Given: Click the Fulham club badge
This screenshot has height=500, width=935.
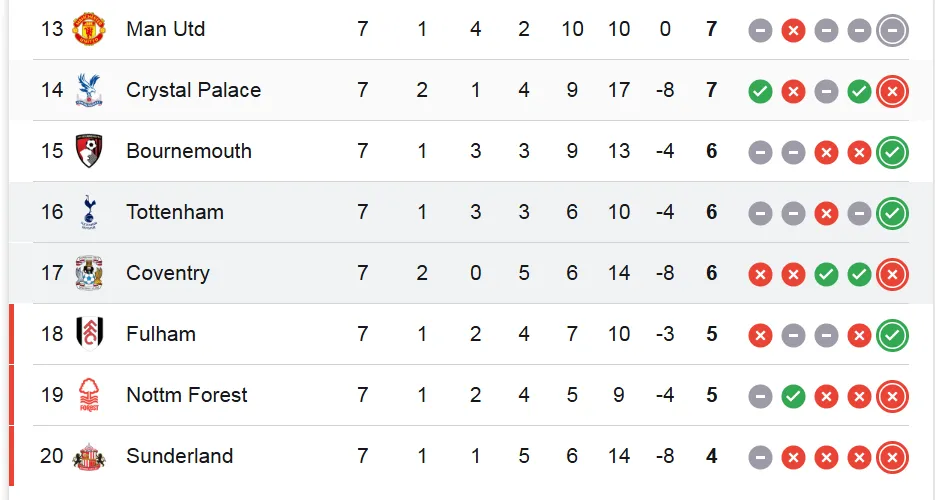Looking at the screenshot, I should click(x=89, y=334).
